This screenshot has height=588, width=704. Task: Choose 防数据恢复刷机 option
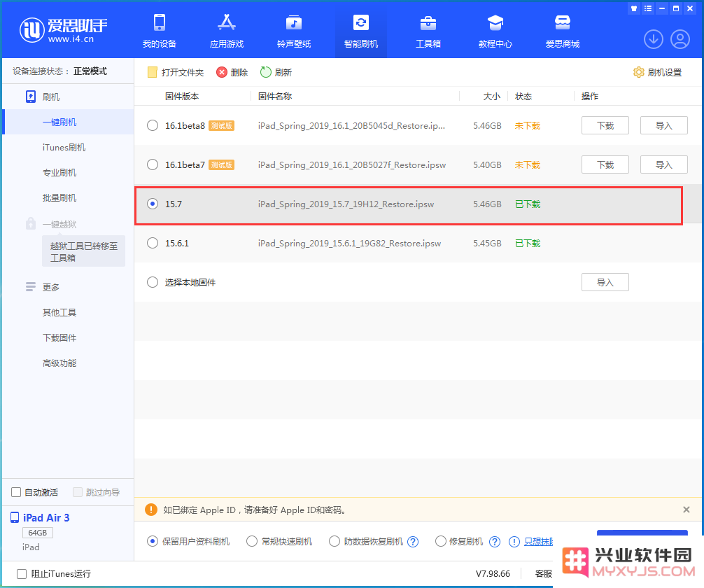pyautogui.click(x=334, y=541)
